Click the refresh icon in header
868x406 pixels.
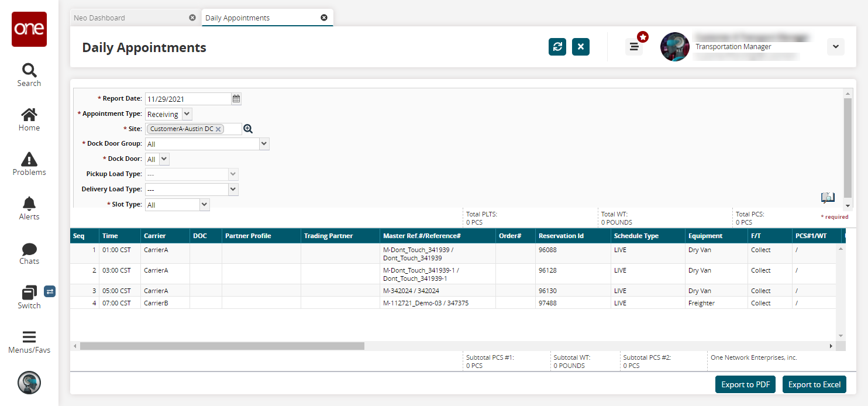[557, 47]
